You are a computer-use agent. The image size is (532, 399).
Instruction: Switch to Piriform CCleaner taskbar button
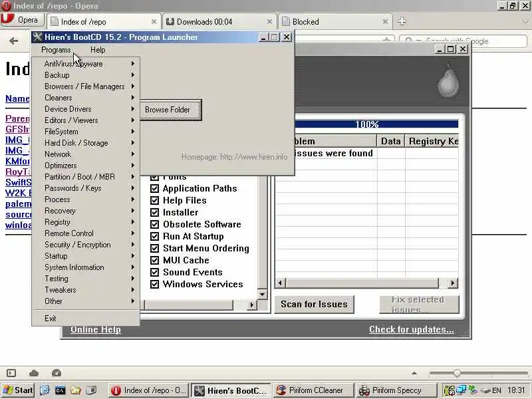point(314,390)
